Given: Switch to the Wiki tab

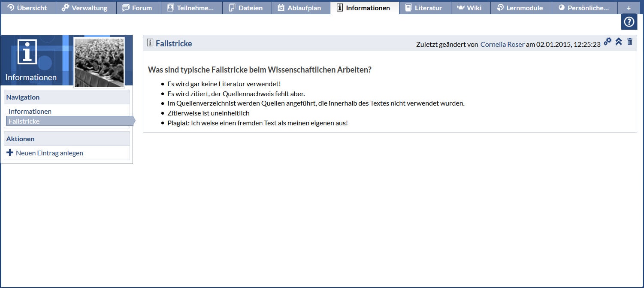Looking at the screenshot, I should pos(469,8).
